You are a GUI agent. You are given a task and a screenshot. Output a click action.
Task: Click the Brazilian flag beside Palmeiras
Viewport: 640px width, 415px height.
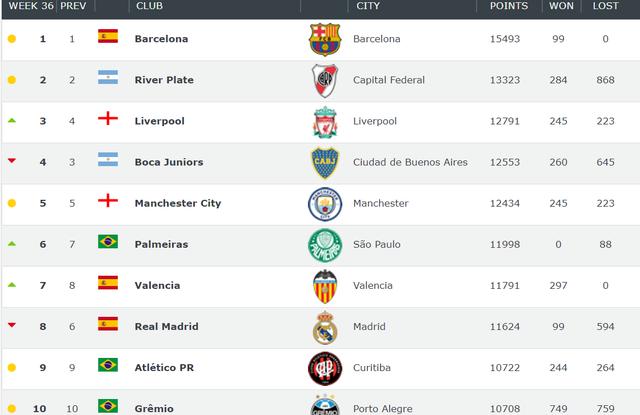coord(108,243)
